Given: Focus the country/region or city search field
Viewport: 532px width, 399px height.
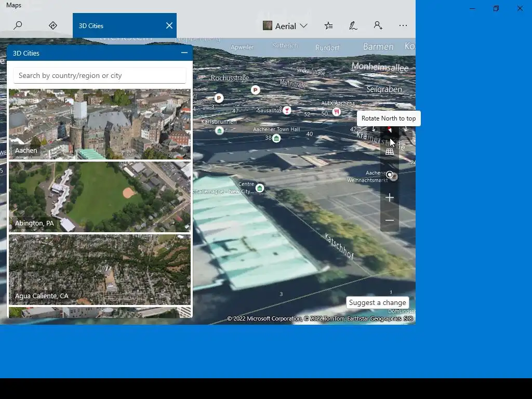Looking at the screenshot, I should tap(100, 75).
